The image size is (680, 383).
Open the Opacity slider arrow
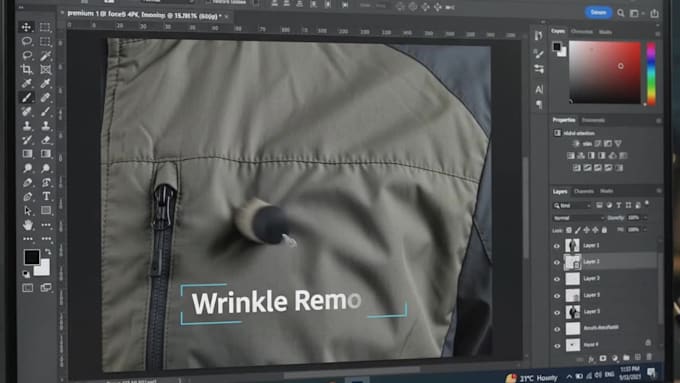pos(646,217)
